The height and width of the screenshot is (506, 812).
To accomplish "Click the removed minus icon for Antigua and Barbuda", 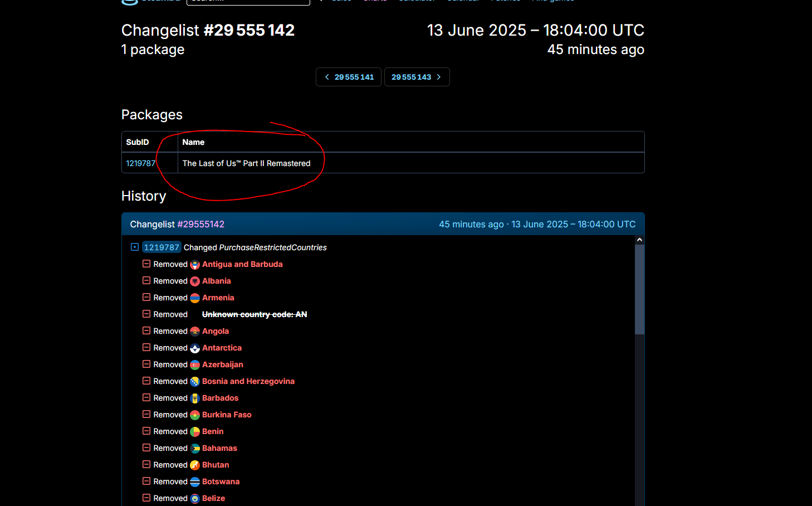I will (x=146, y=264).
